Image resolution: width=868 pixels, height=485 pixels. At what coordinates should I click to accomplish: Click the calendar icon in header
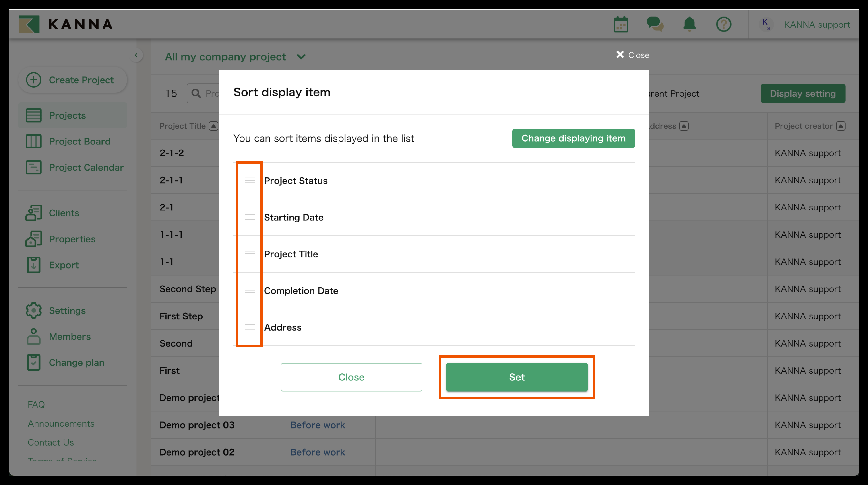[621, 25]
